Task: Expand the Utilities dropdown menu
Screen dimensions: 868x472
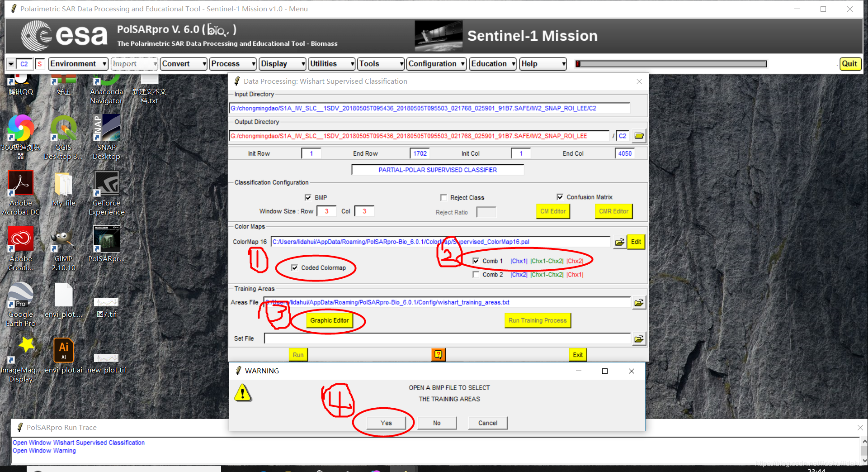Action: [332, 64]
